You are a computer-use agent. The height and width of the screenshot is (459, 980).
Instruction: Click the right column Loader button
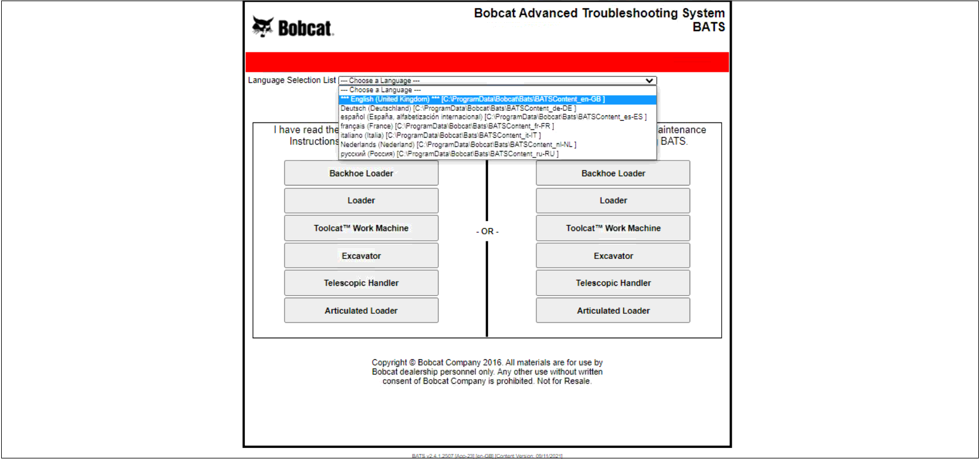pyautogui.click(x=613, y=201)
